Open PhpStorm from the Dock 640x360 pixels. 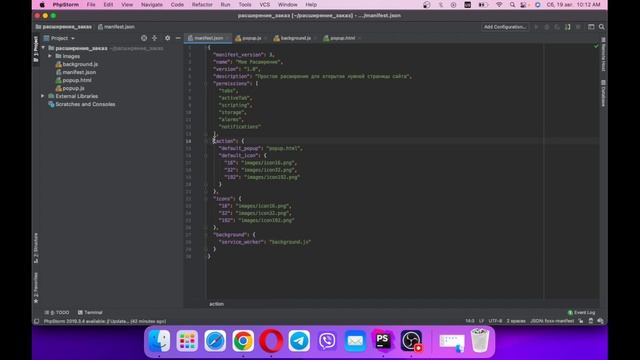(383, 340)
